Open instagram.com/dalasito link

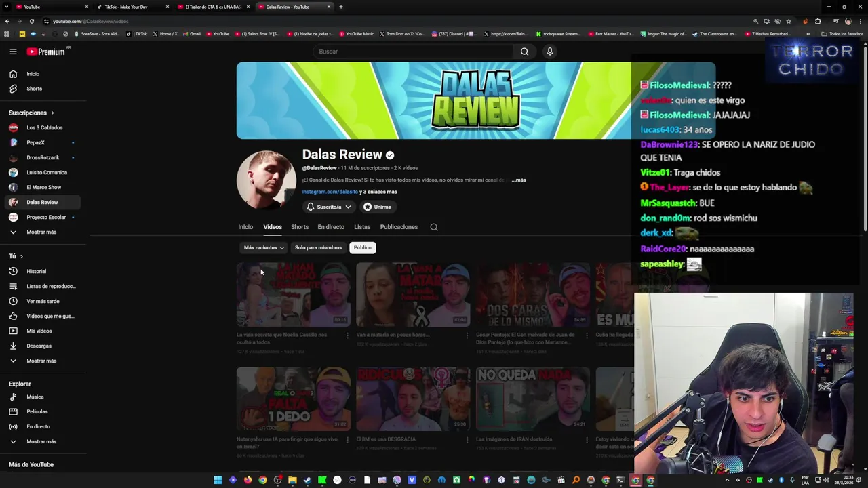[330, 192]
